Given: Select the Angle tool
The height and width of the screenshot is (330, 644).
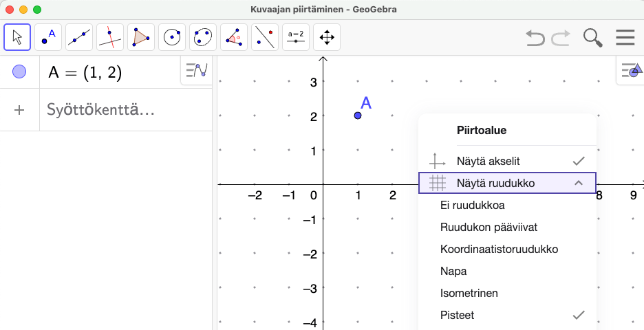Looking at the screenshot, I should click(x=234, y=37).
